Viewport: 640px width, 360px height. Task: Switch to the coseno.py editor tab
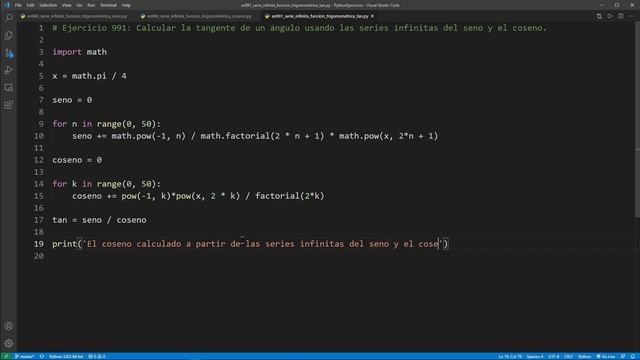pos(196,16)
